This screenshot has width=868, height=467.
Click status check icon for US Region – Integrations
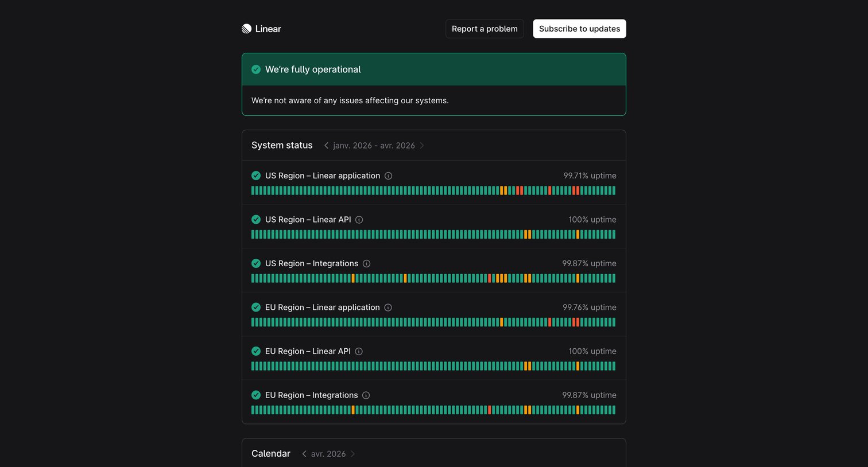[x=256, y=263]
